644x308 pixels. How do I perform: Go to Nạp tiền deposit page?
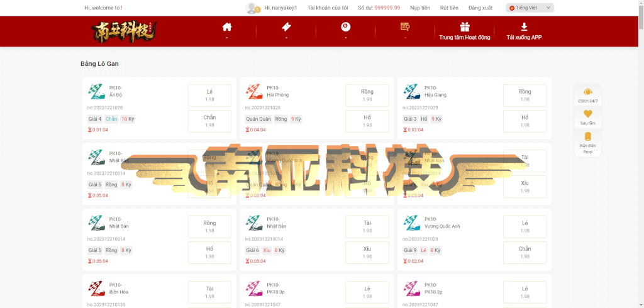(419, 8)
